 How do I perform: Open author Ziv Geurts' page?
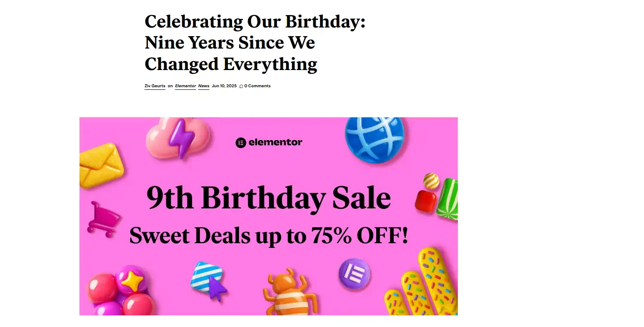155,86
